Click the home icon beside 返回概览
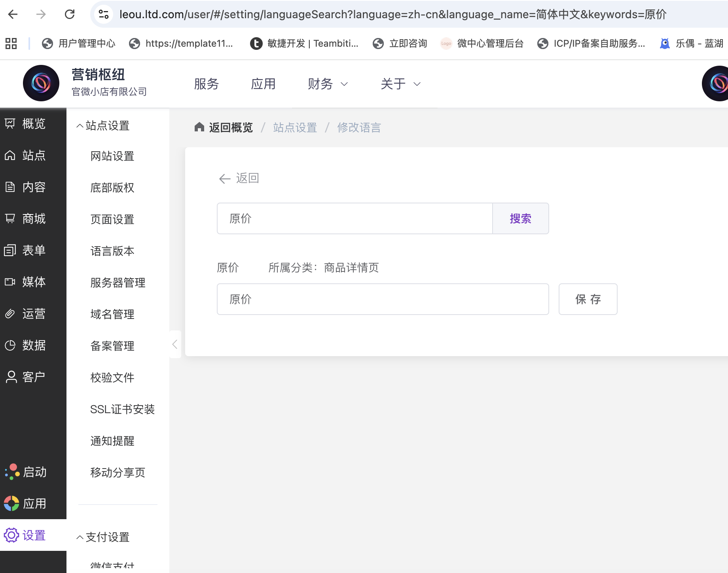Image resolution: width=728 pixels, height=573 pixels. (x=199, y=127)
